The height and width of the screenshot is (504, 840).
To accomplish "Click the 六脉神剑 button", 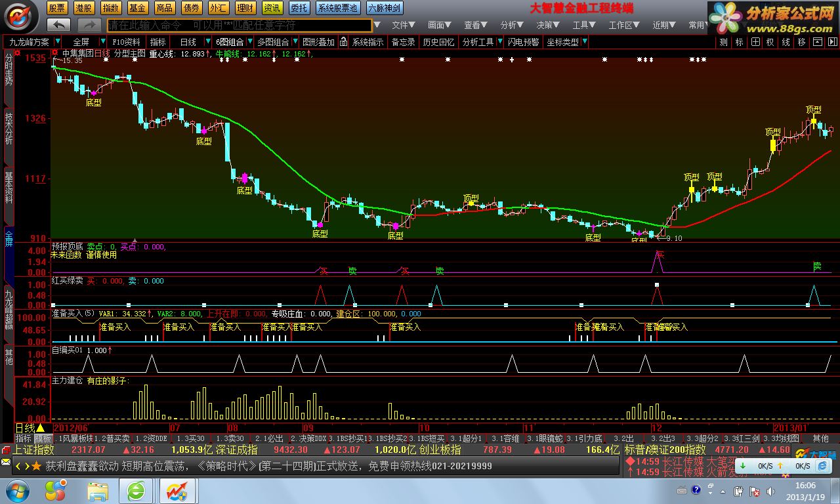I will 385,8.
